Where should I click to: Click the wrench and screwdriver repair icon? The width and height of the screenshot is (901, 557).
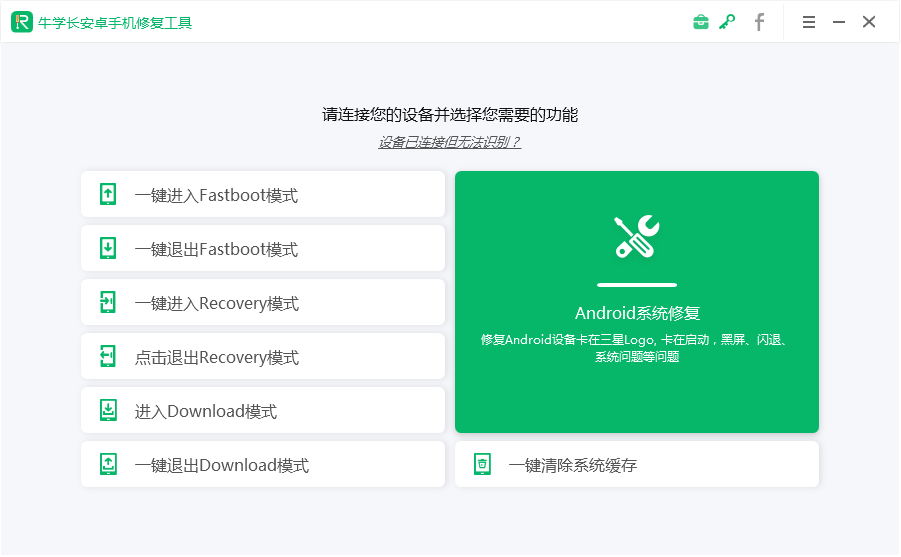pos(637,237)
